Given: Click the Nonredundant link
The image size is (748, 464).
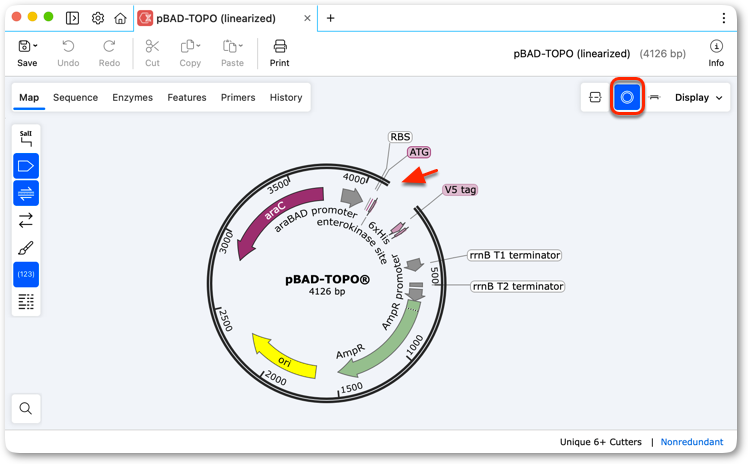Looking at the screenshot, I should 692,442.
